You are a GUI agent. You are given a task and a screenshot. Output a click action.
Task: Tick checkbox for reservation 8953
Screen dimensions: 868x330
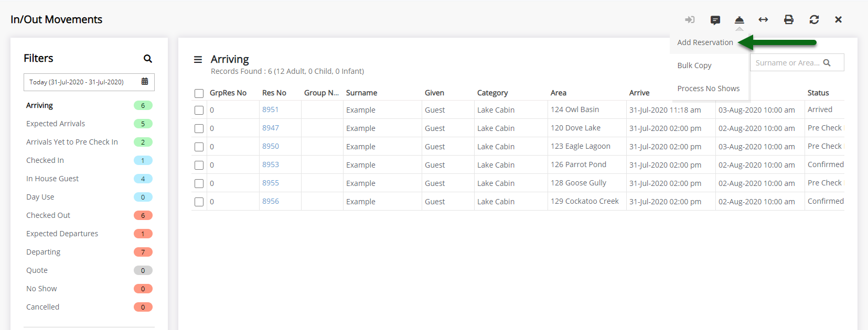[x=199, y=165]
